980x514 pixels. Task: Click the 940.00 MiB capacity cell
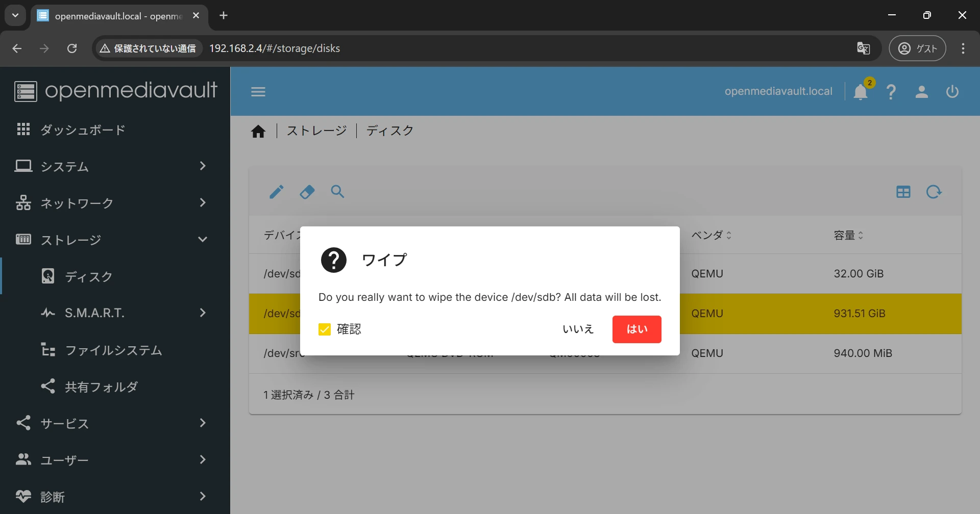pyautogui.click(x=863, y=353)
